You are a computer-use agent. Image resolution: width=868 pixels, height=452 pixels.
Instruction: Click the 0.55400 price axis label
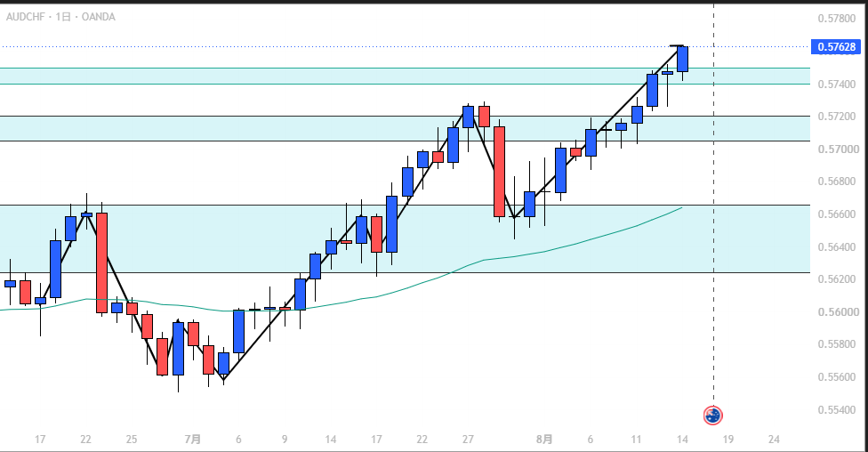click(837, 410)
